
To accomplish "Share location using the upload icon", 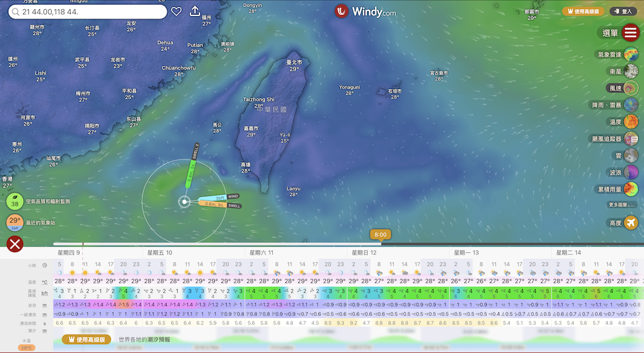I will (x=195, y=12).
